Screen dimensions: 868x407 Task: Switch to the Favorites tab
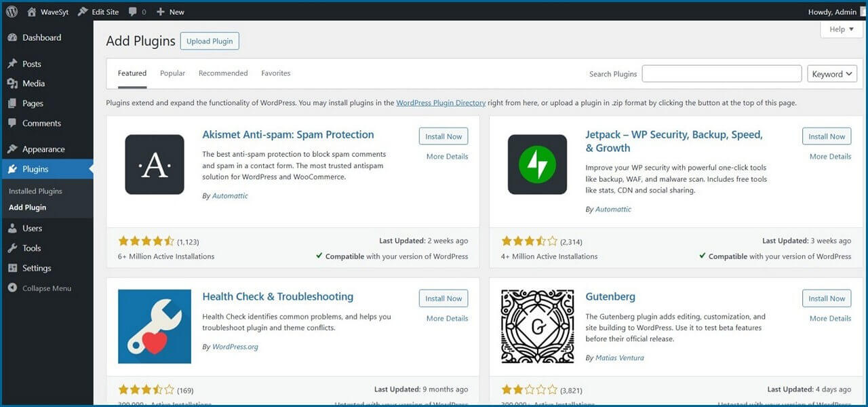(276, 73)
